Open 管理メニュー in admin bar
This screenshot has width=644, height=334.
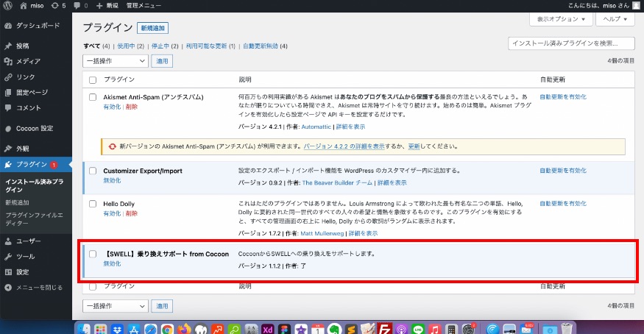point(144,6)
